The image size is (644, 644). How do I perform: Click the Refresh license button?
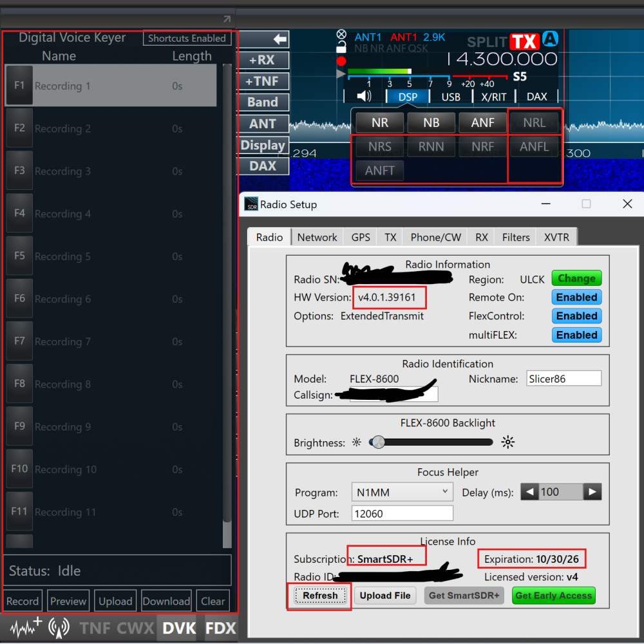click(320, 596)
